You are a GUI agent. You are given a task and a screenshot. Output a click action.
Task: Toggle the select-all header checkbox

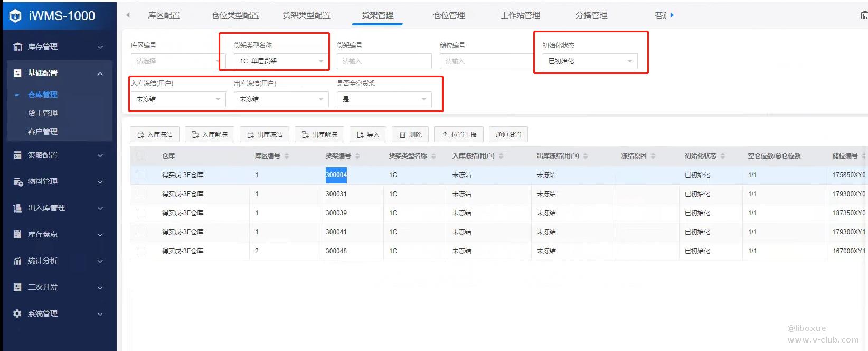coord(140,156)
